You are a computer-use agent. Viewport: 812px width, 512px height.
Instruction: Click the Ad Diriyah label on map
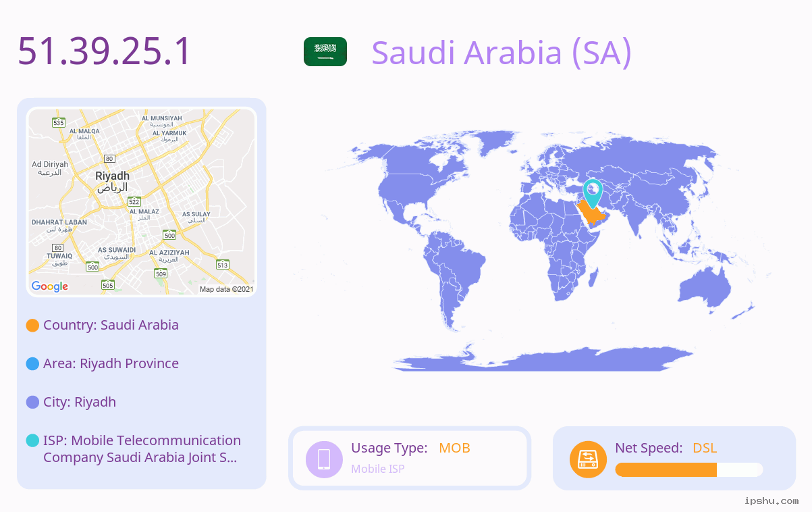tap(50, 168)
